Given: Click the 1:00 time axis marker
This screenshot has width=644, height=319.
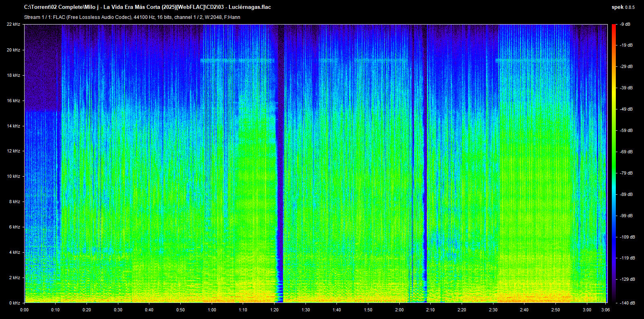Looking at the screenshot, I should click(212, 310).
